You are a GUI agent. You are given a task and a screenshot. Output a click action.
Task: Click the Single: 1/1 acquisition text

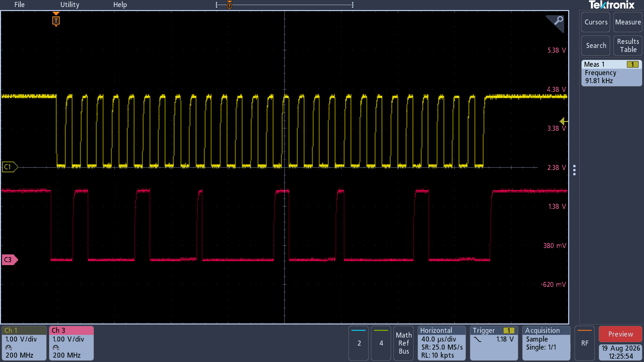[x=541, y=347]
